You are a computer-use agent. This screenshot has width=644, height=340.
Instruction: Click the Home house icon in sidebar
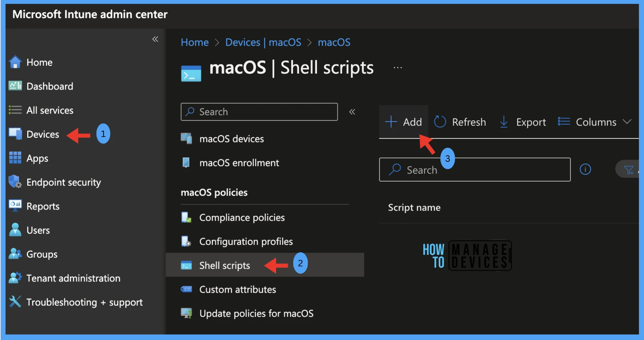tap(15, 62)
